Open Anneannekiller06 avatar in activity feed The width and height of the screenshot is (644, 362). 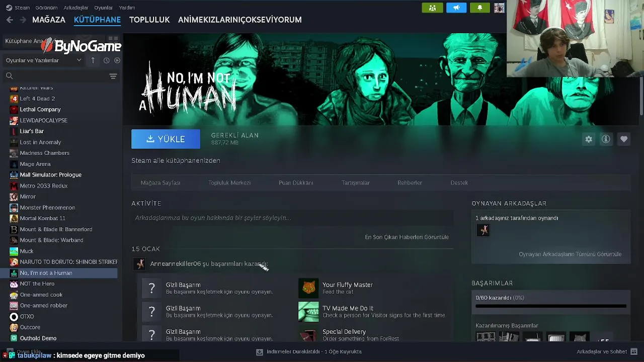coord(140,264)
